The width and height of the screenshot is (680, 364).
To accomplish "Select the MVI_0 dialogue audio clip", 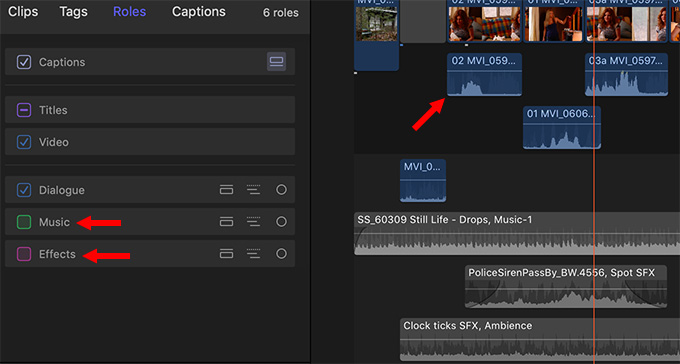I will pos(423,180).
